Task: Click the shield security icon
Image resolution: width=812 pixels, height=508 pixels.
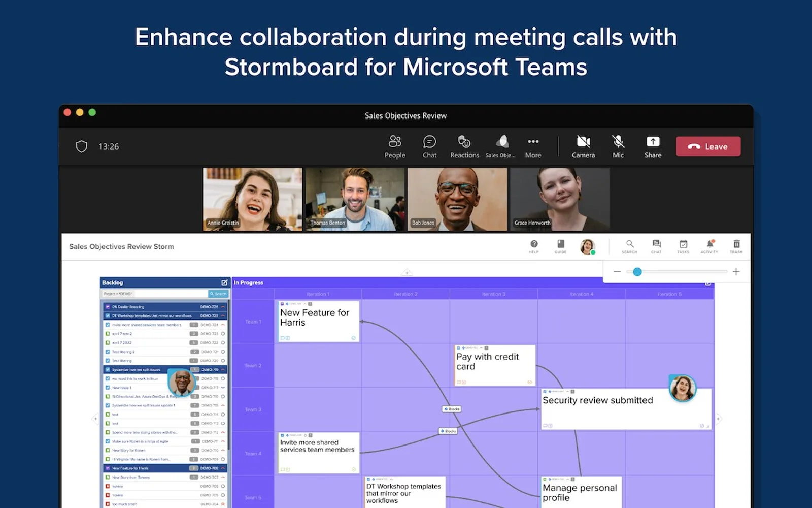Action: [x=82, y=146]
